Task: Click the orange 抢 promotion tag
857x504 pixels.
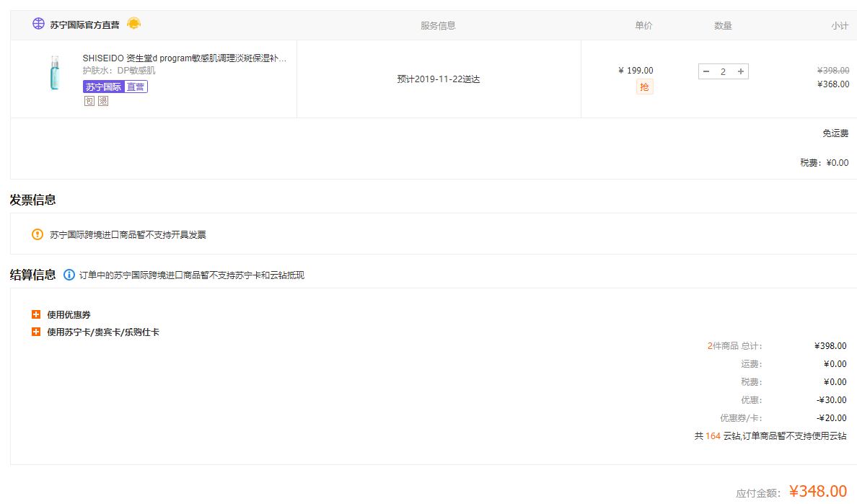Action: (644, 87)
